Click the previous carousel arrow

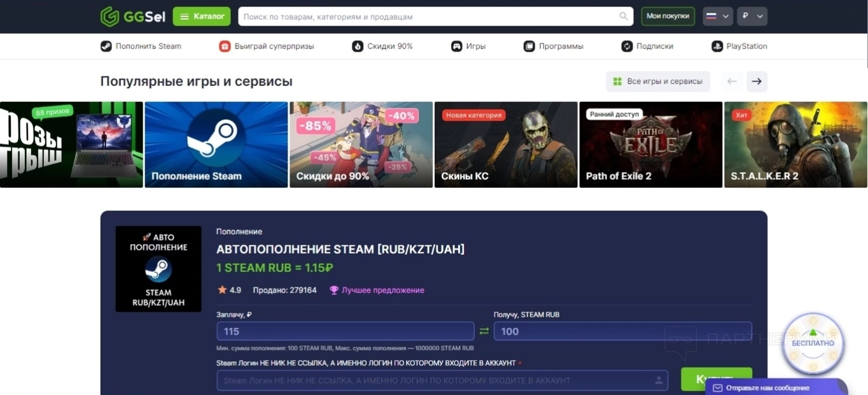point(732,82)
